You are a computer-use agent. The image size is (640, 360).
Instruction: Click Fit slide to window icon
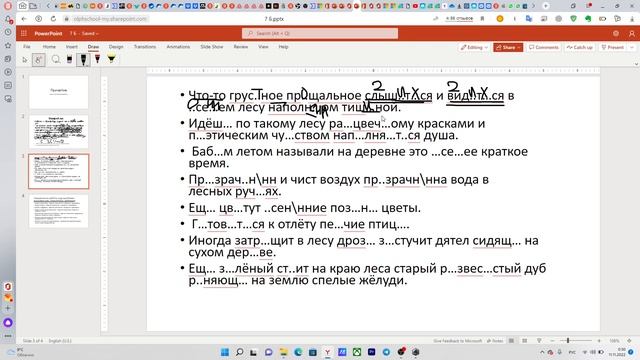[629, 340]
